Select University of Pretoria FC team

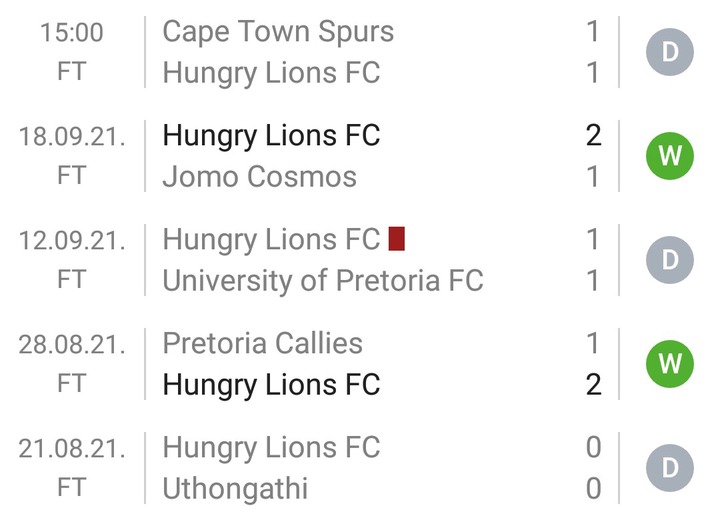(x=323, y=281)
